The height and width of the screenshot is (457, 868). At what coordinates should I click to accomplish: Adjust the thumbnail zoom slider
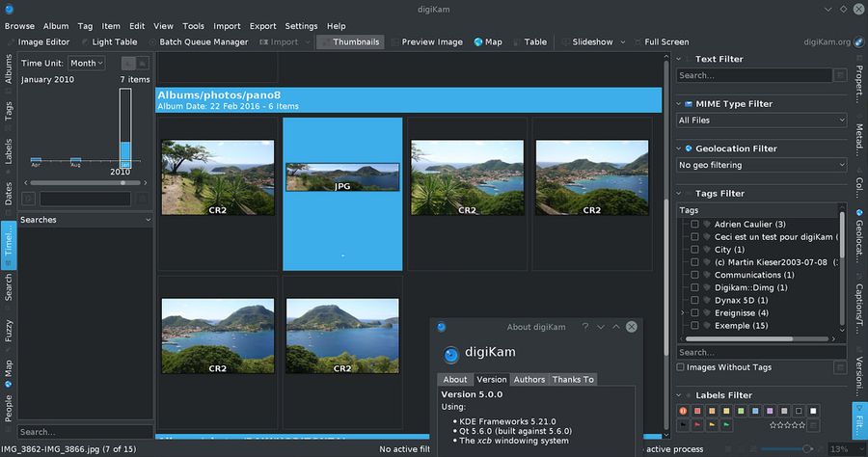(786, 448)
